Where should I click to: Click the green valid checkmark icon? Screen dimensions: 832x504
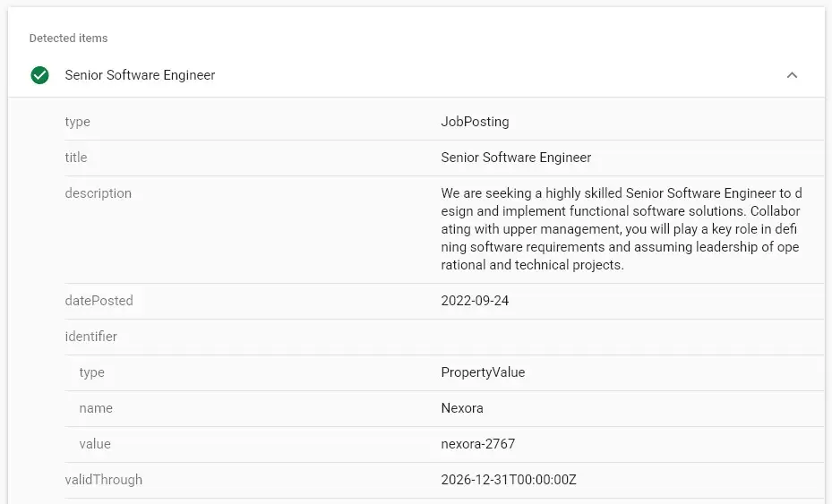[39, 75]
